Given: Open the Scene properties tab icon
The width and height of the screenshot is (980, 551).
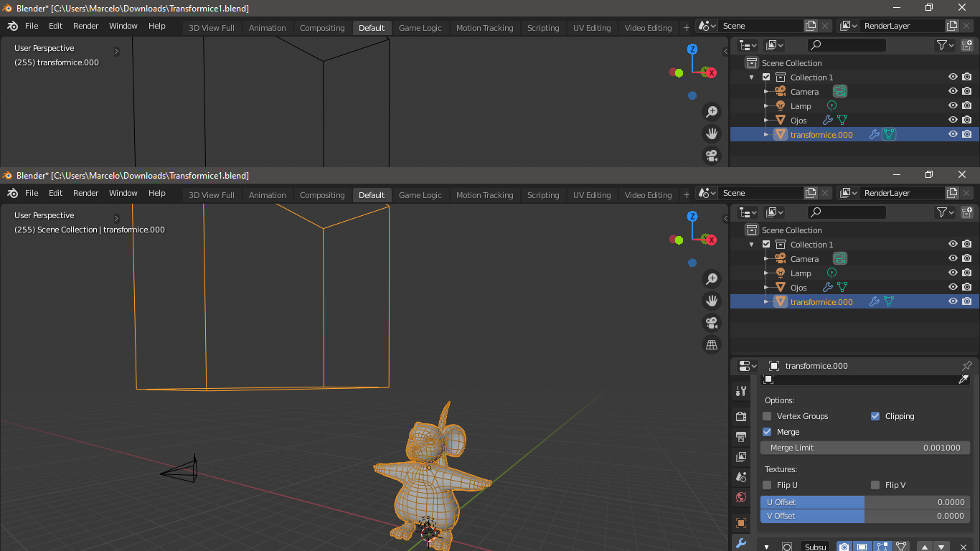Looking at the screenshot, I should [x=741, y=476].
